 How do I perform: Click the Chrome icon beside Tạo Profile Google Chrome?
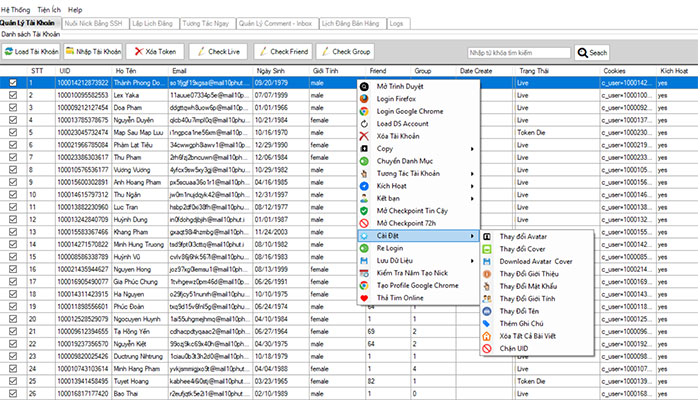tap(364, 286)
